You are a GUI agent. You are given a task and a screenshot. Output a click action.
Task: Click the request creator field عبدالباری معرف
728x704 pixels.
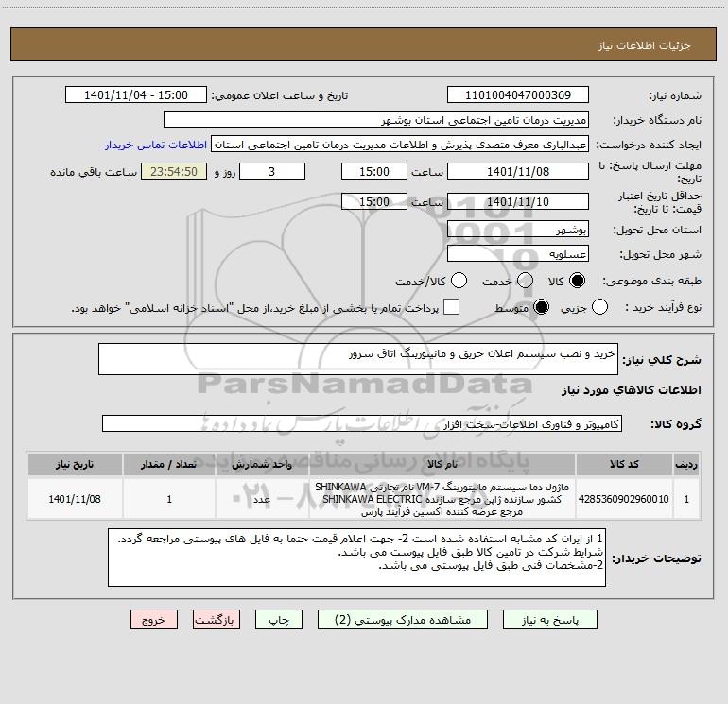tap(400, 145)
